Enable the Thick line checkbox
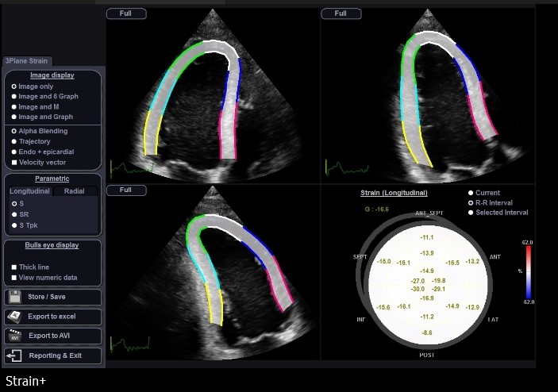 13,267
